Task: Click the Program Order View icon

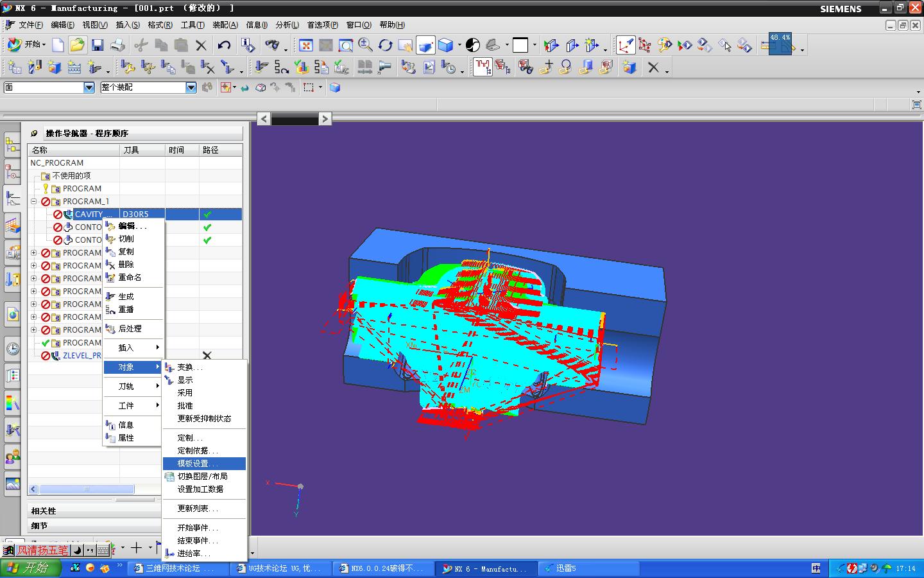Action: coord(482,67)
